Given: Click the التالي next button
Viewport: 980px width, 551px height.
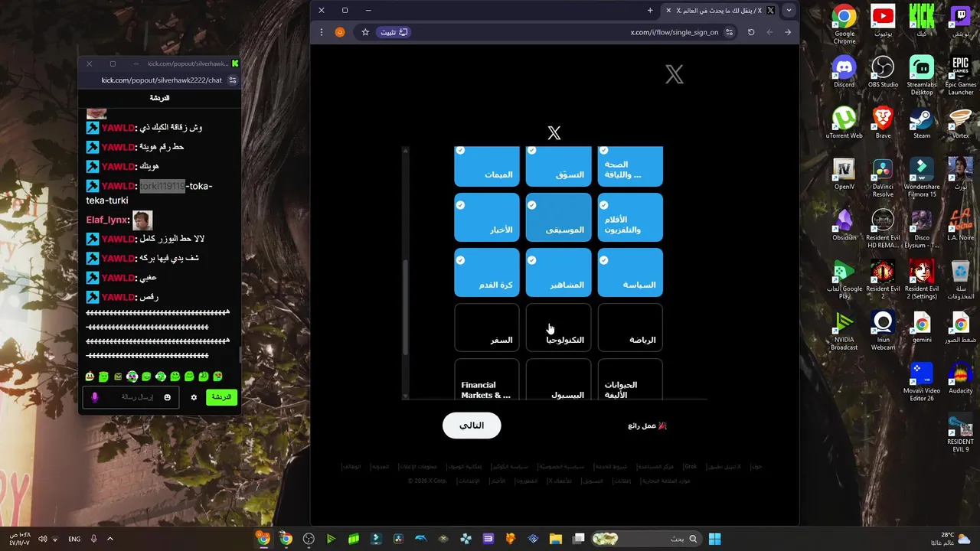Looking at the screenshot, I should point(472,425).
